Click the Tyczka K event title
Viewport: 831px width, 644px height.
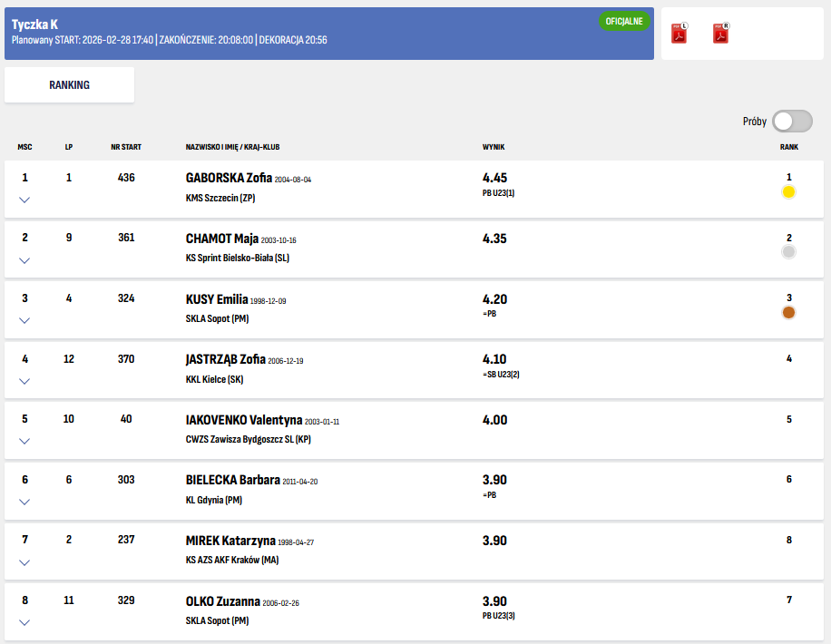35,24
